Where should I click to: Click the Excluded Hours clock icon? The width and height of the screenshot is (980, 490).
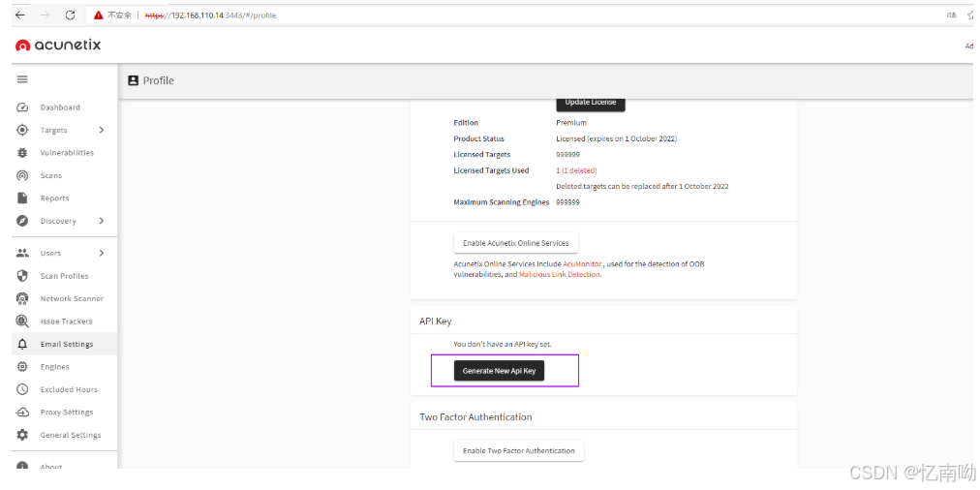[22, 389]
